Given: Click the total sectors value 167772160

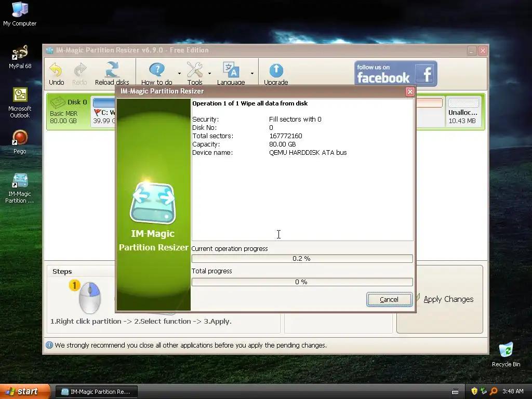Looking at the screenshot, I should tap(286, 136).
